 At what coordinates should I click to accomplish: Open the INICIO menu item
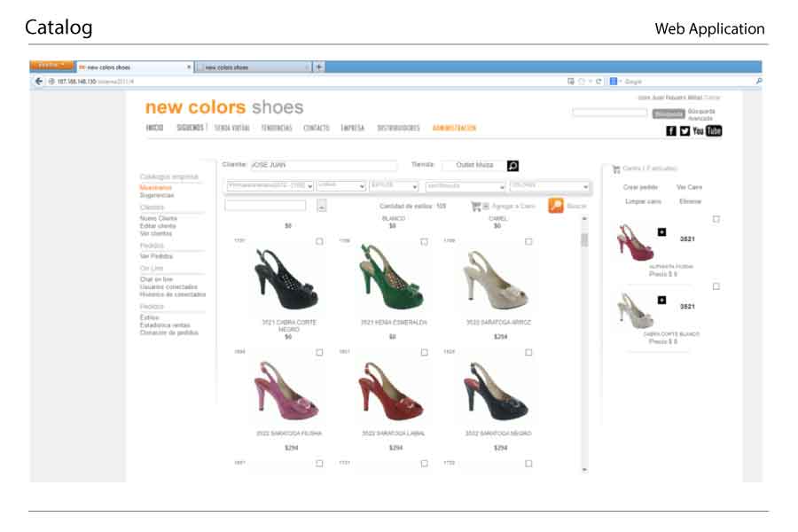coord(154,128)
